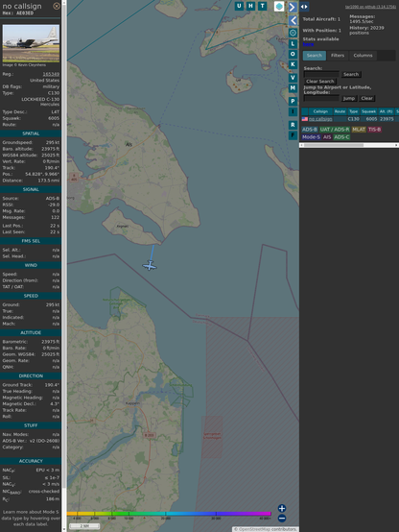Select the 'no callsign' aircraft row link
Image resolution: width=399 pixels, height=532 pixels.
pos(320,119)
